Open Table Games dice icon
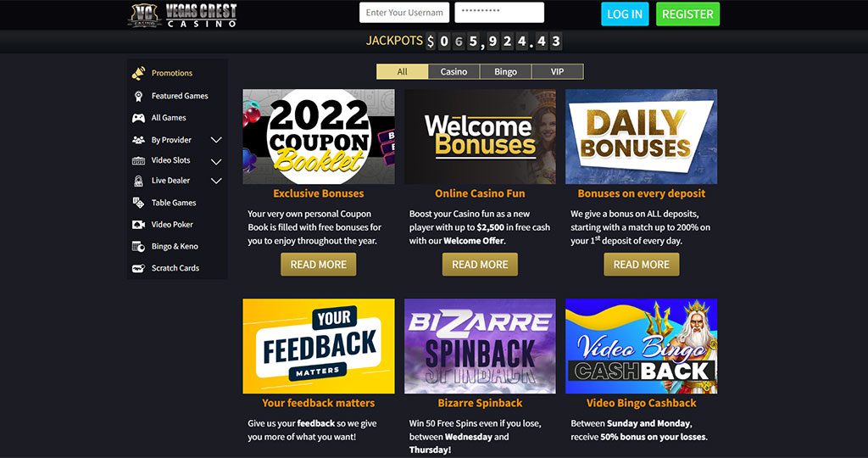 click(138, 203)
